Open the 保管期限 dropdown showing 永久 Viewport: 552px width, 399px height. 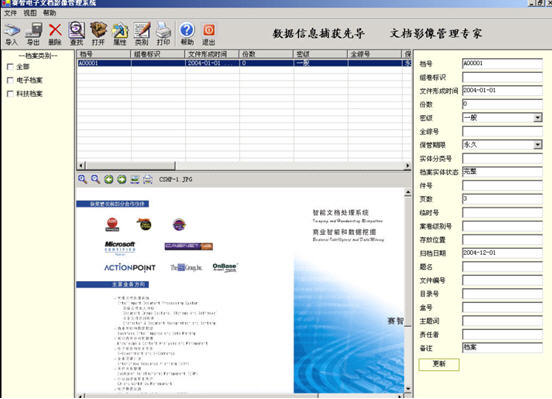pos(538,144)
